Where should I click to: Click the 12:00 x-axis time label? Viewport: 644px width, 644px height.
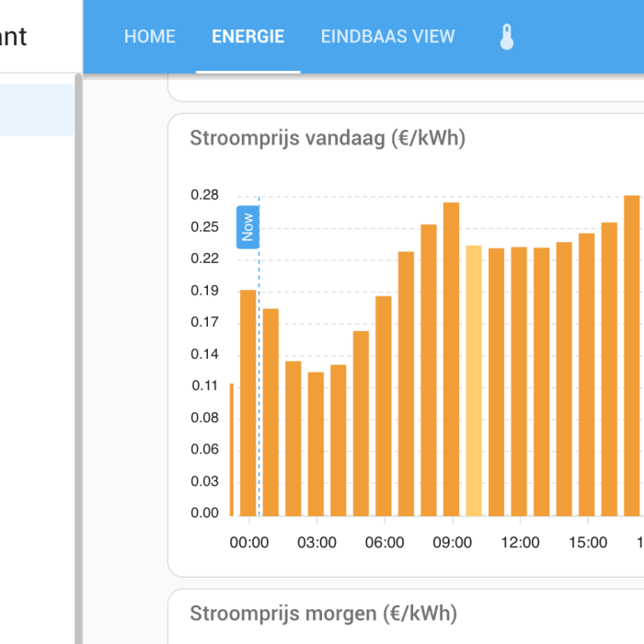(520, 543)
